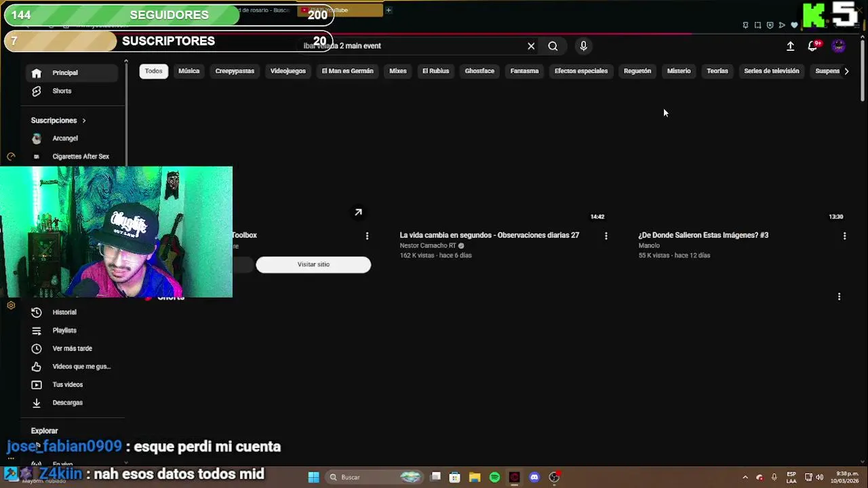Select the Fantasma filter chip
Viewport: 868px width, 488px height.
(x=524, y=71)
